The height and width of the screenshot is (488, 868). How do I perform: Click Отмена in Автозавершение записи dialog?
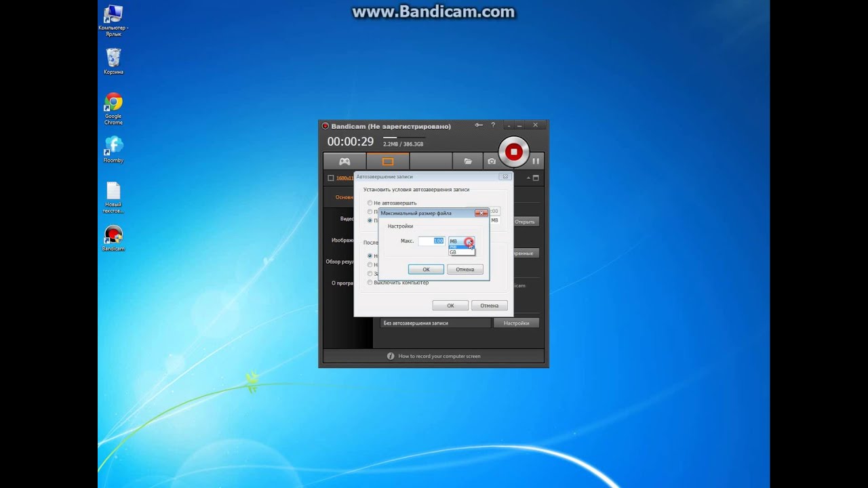[x=490, y=306]
